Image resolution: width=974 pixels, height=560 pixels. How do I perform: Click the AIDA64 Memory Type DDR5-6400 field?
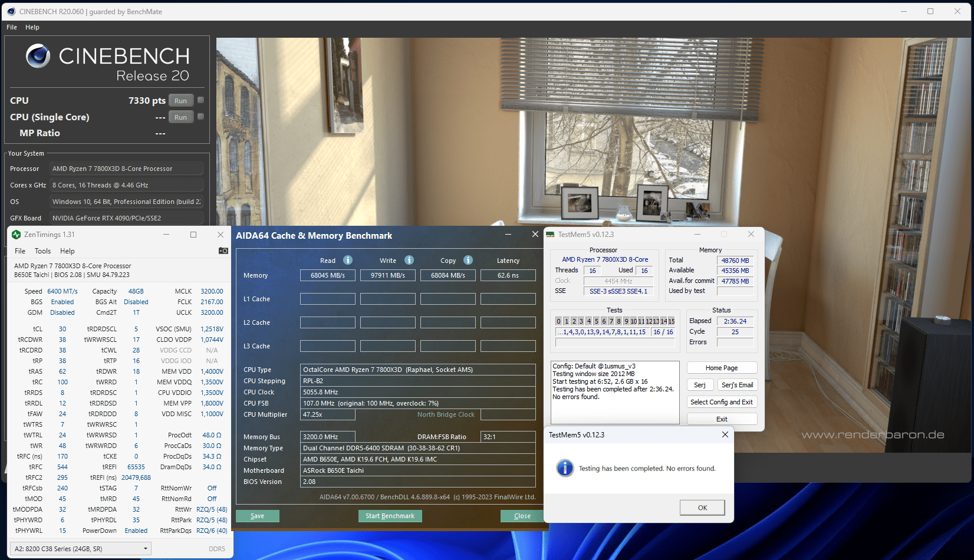pyautogui.click(x=418, y=448)
